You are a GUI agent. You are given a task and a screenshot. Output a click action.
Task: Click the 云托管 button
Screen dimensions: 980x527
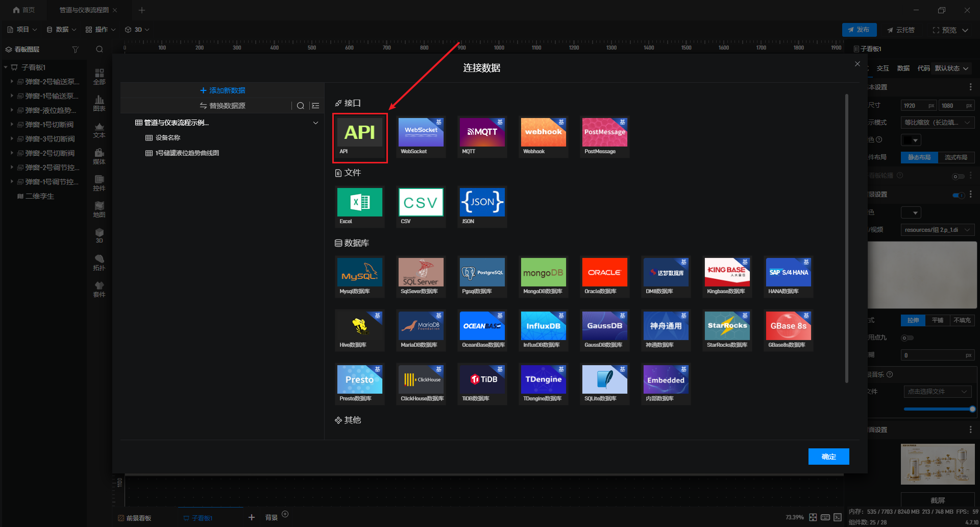901,30
